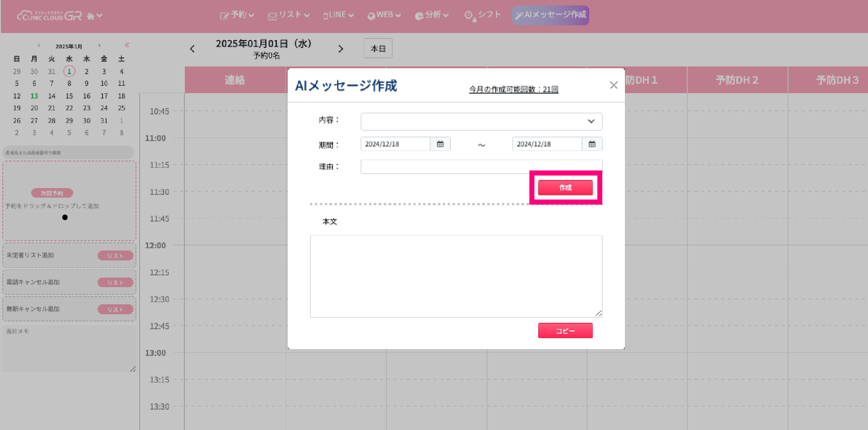868x430 pixels.
Task: Close the AI message dialog
Action: point(613,85)
